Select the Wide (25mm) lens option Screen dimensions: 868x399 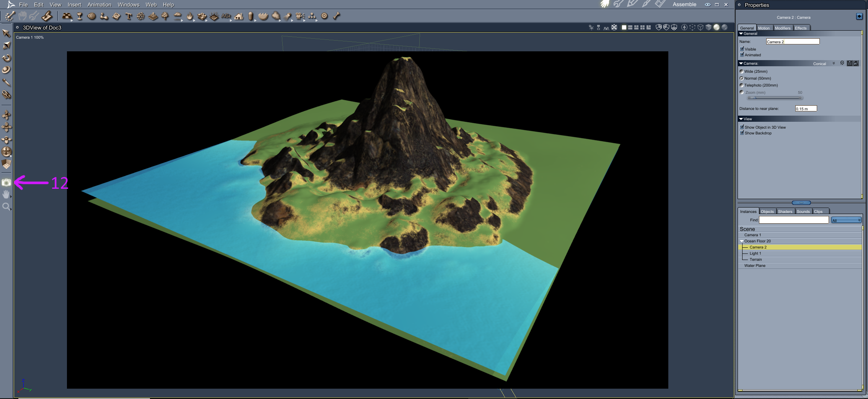[741, 71]
